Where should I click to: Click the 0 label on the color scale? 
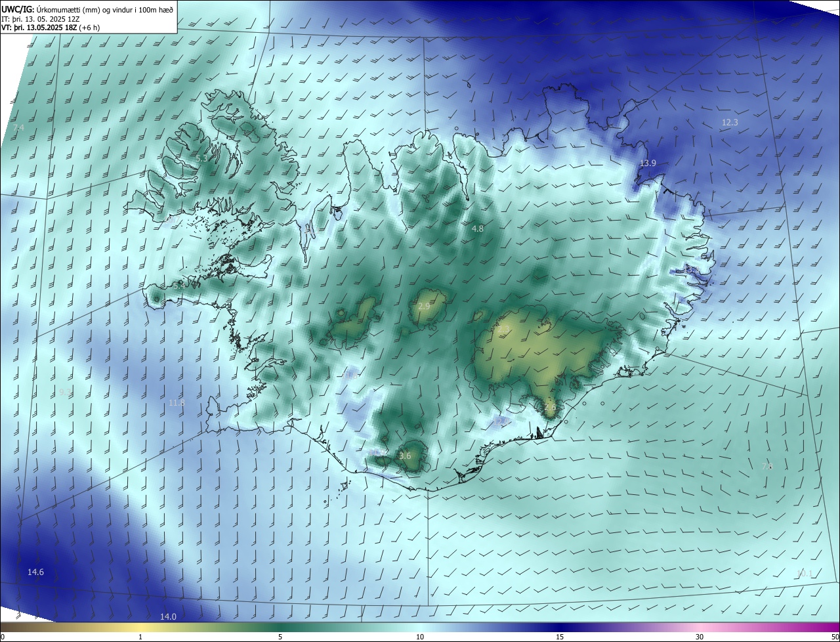(x=3, y=637)
